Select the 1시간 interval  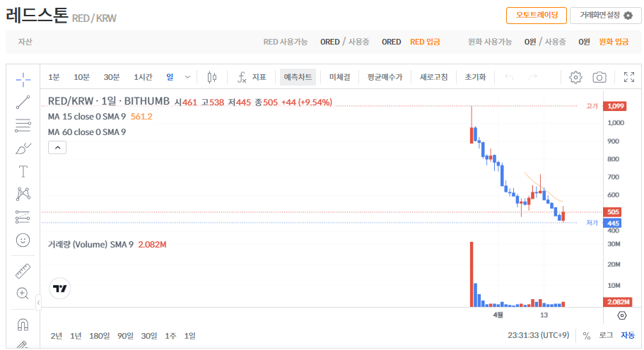coord(143,77)
